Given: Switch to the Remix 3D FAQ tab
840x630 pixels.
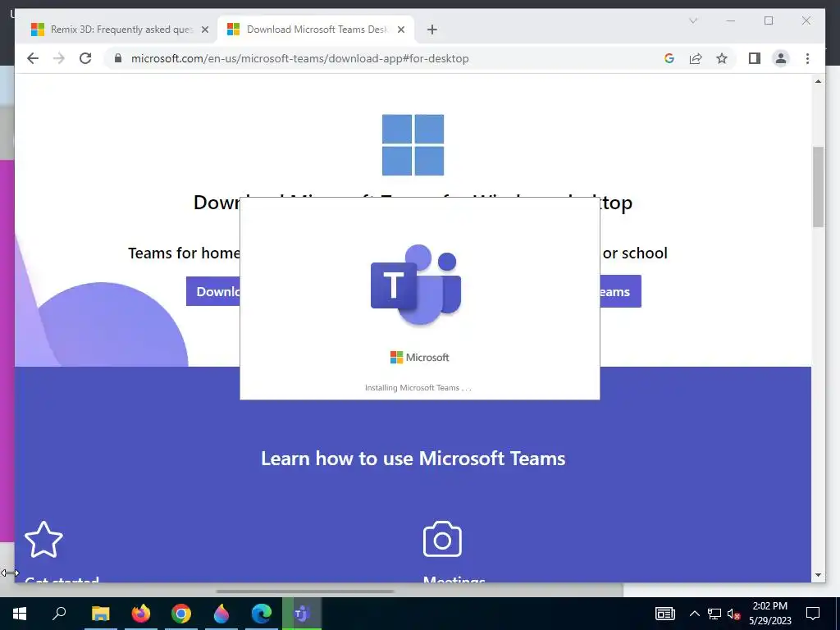Looking at the screenshot, I should 119,30.
